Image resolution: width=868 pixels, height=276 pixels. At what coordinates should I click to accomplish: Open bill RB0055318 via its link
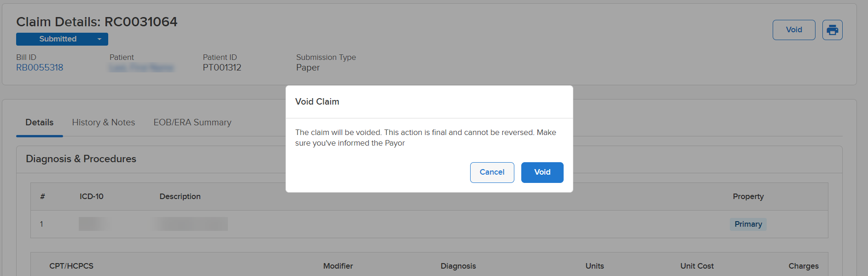(x=40, y=67)
